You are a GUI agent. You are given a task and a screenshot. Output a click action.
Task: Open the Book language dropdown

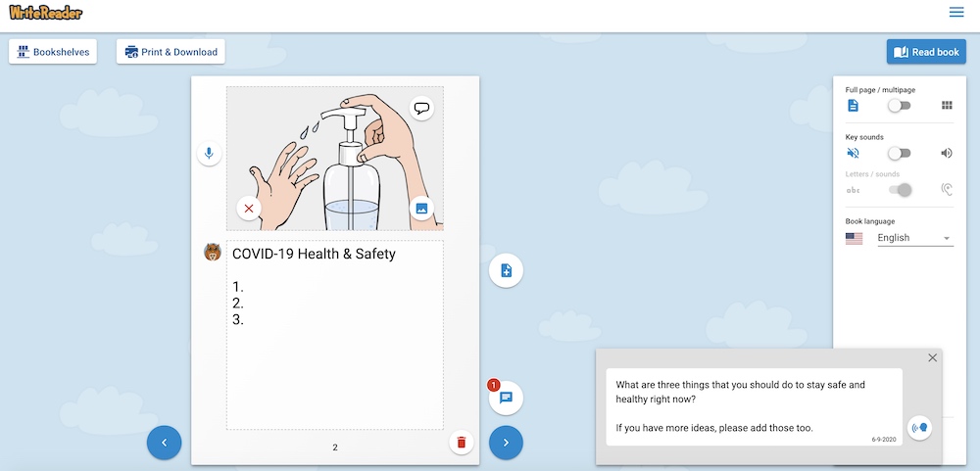(x=915, y=238)
